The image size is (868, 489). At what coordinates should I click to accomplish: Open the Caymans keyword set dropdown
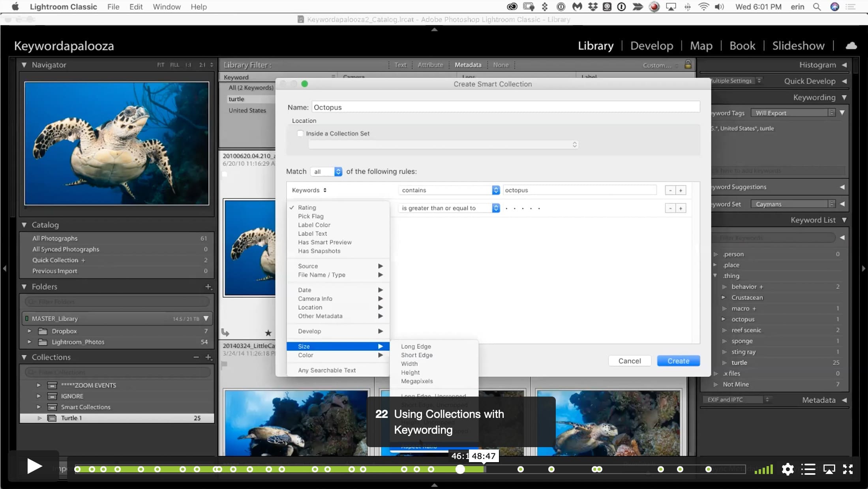click(793, 204)
